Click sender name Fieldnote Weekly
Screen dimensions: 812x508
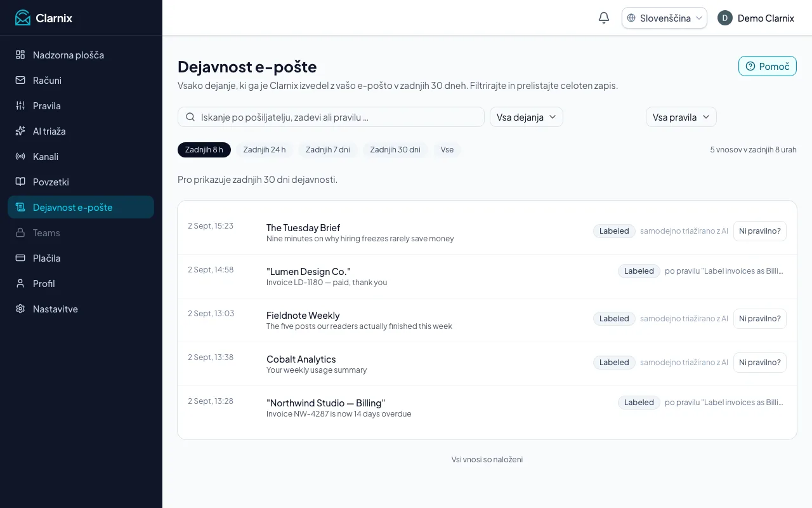click(303, 315)
